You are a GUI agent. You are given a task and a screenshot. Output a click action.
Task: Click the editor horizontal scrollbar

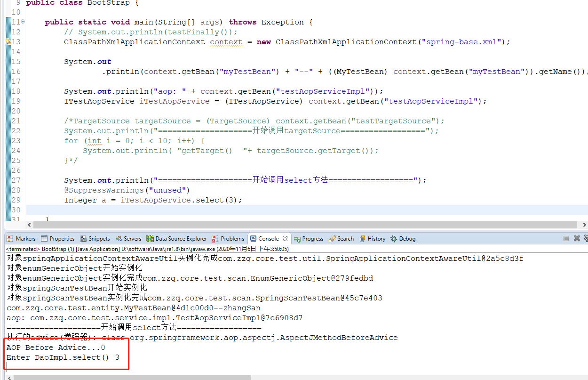tap(305, 225)
